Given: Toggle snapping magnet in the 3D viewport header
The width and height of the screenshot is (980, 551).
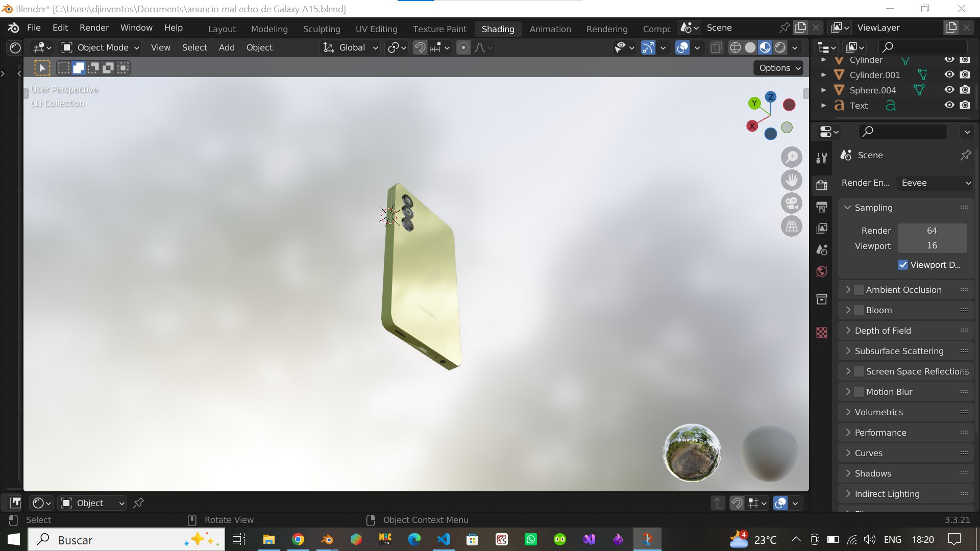Looking at the screenshot, I should pos(420,47).
